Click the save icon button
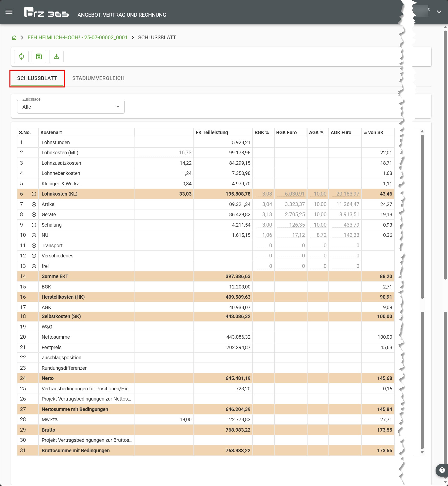448x486 pixels. (39, 56)
